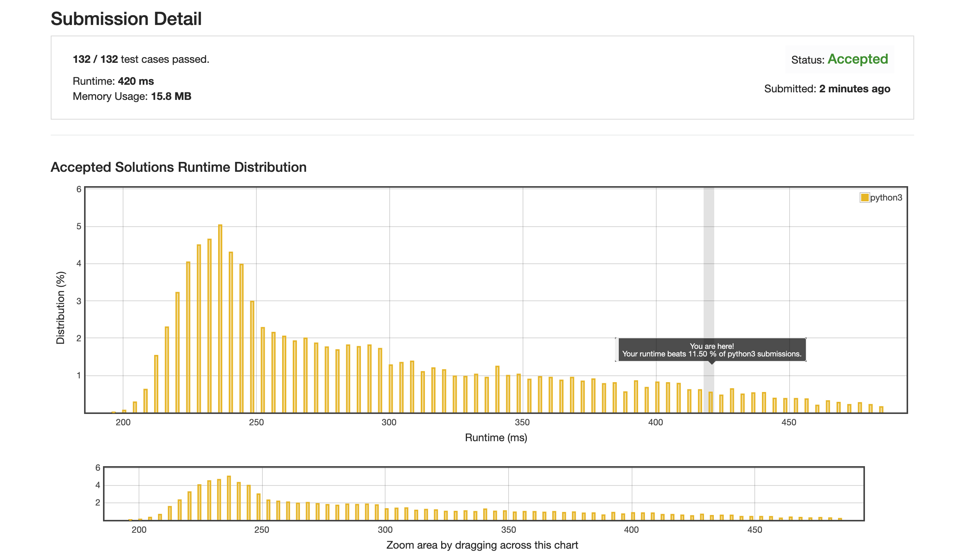Click the tallest bar in main chart
Image resolution: width=974 pixels, height=560 pixels.
click(x=220, y=319)
